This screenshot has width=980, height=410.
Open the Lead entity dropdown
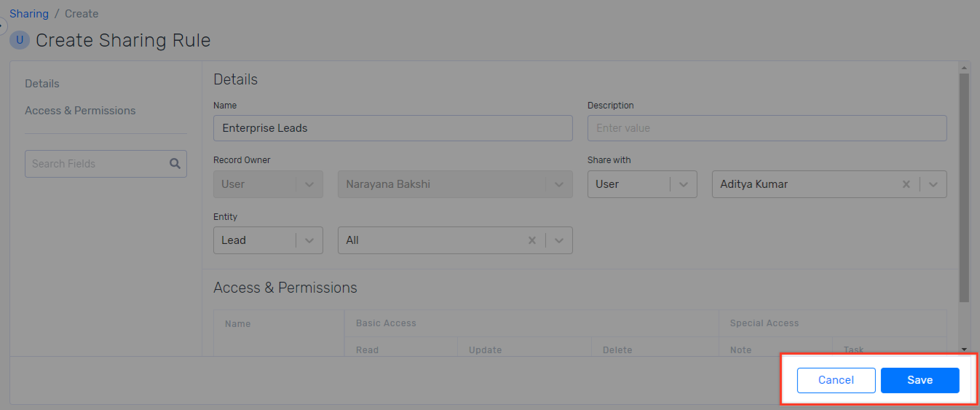268,240
